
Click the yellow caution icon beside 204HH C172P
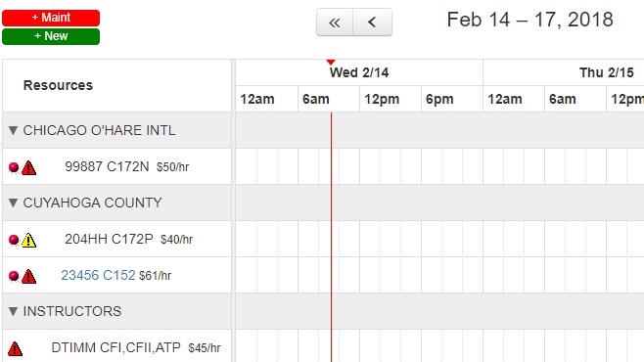[x=28, y=240]
